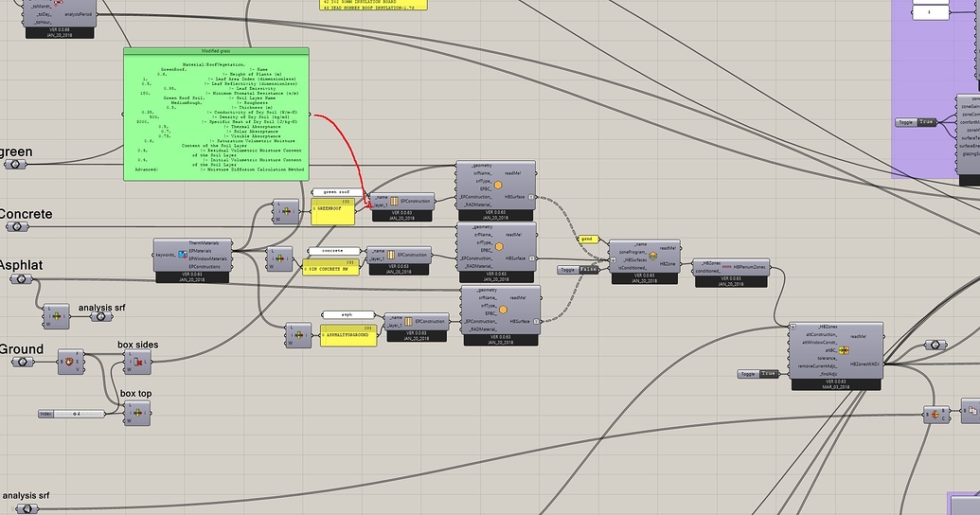The width and height of the screenshot is (980, 515).
Task: Click the box top list item icon
Action: point(138,412)
